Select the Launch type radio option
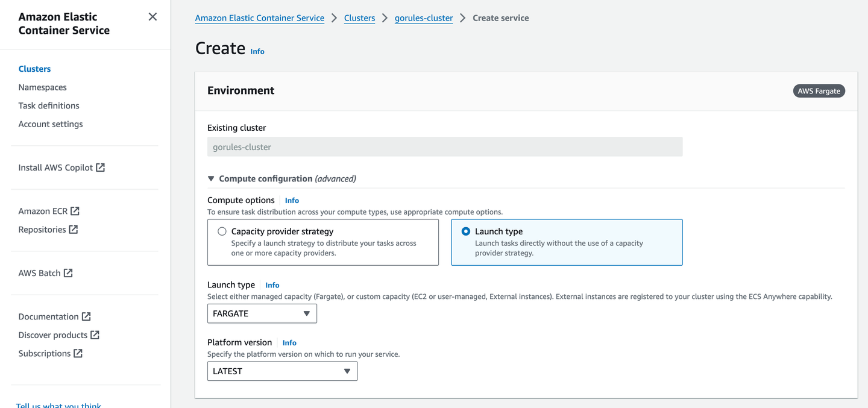Screen dimensions: 868x408 point(466,231)
